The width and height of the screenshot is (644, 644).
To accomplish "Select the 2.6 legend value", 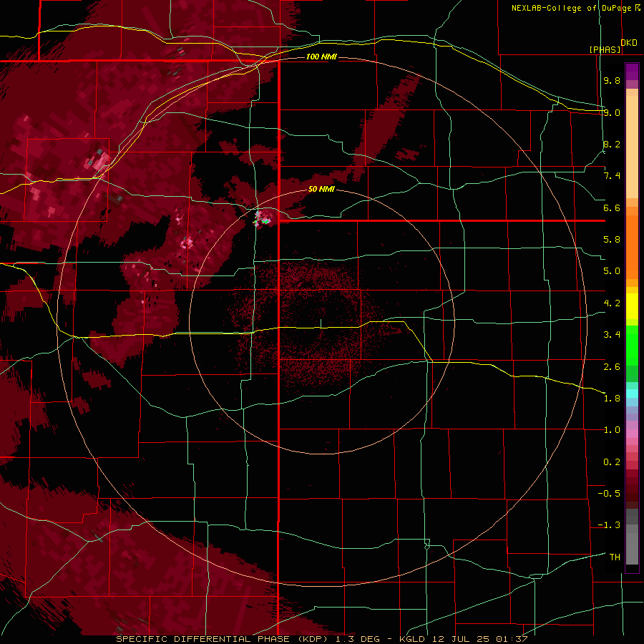I will [612, 367].
